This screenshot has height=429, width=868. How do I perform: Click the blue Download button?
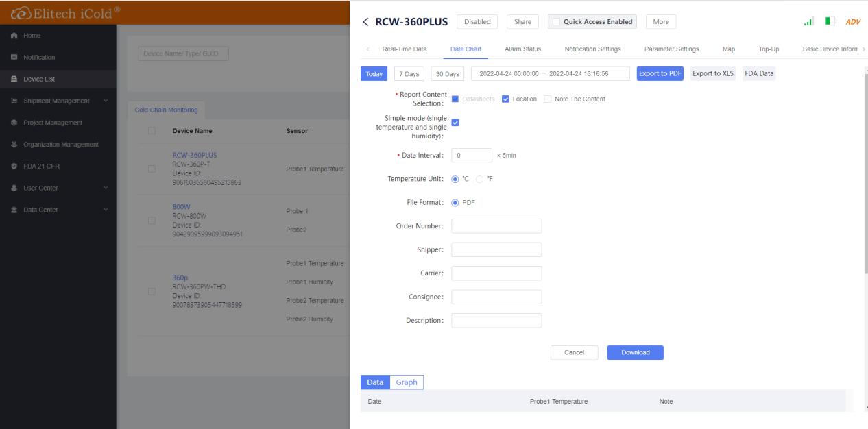(635, 352)
